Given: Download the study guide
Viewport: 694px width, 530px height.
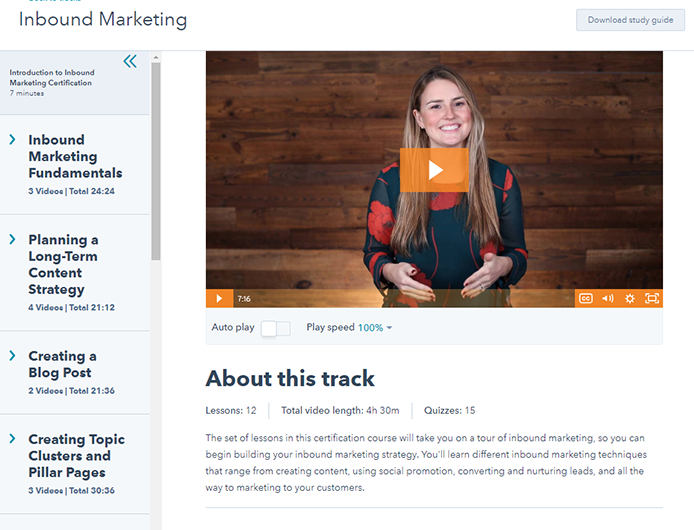Looking at the screenshot, I should (630, 20).
